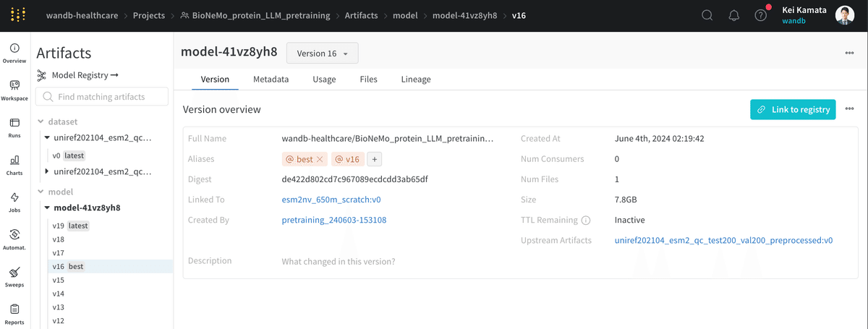Switch to Usage tab
The height and width of the screenshot is (329, 868).
click(x=324, y=80)
